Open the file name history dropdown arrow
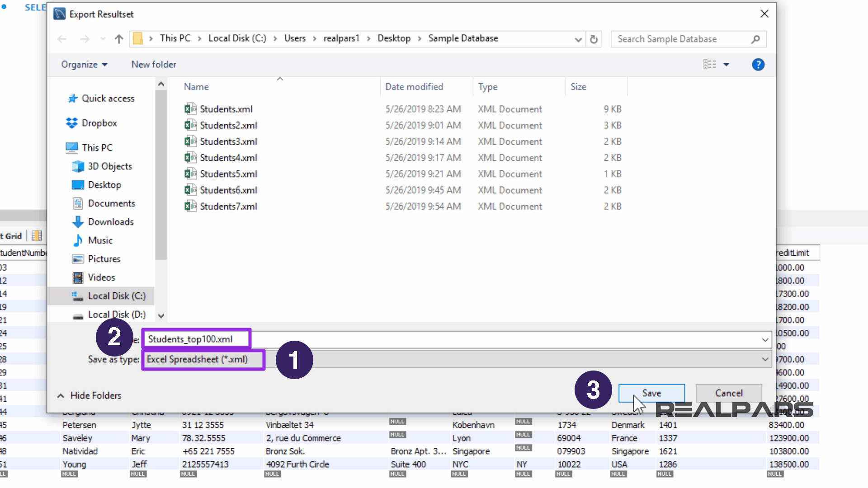 pos(765,340)
